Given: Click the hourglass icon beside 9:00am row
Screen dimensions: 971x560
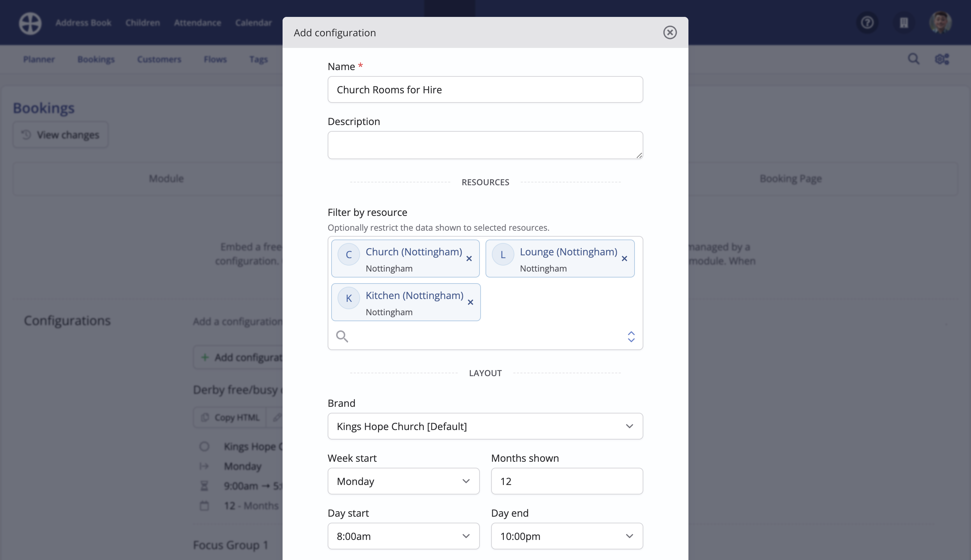Looking at the screenshot, I should tap(204, 486).
